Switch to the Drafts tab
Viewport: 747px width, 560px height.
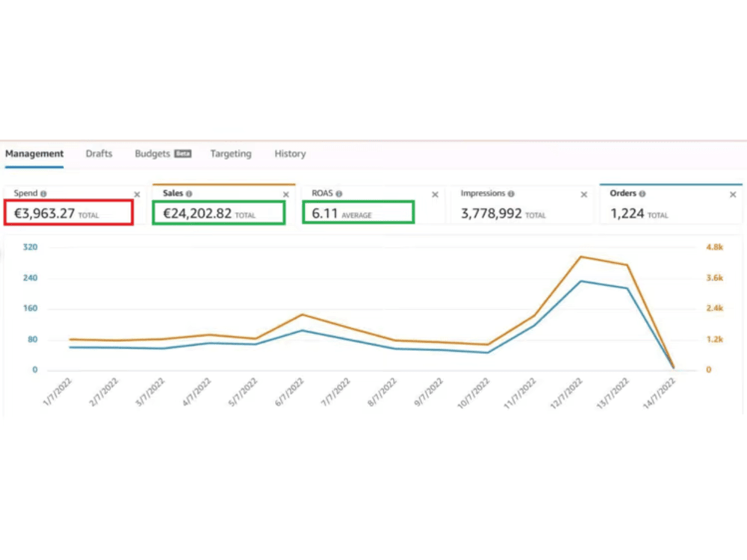click(x=99, y=154)
